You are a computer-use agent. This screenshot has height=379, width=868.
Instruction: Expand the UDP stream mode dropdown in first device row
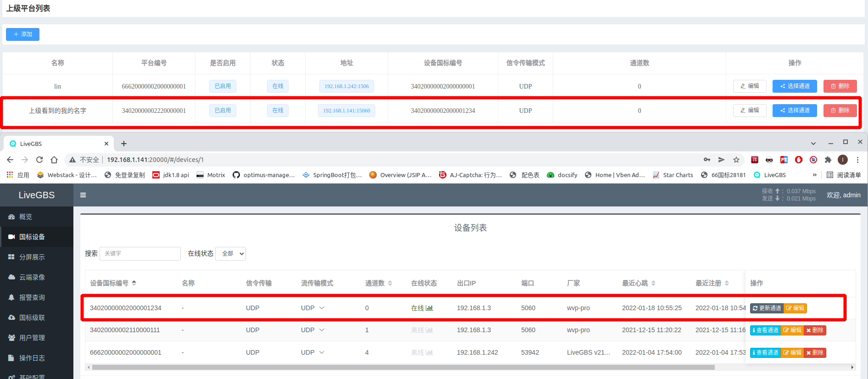click(322, 308)
